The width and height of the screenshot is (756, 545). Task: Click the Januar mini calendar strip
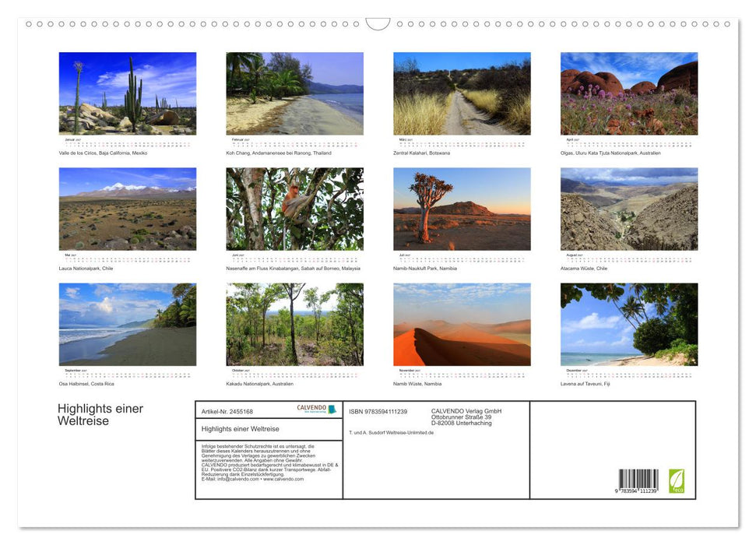pyautogui.click(x=127, y=142)
